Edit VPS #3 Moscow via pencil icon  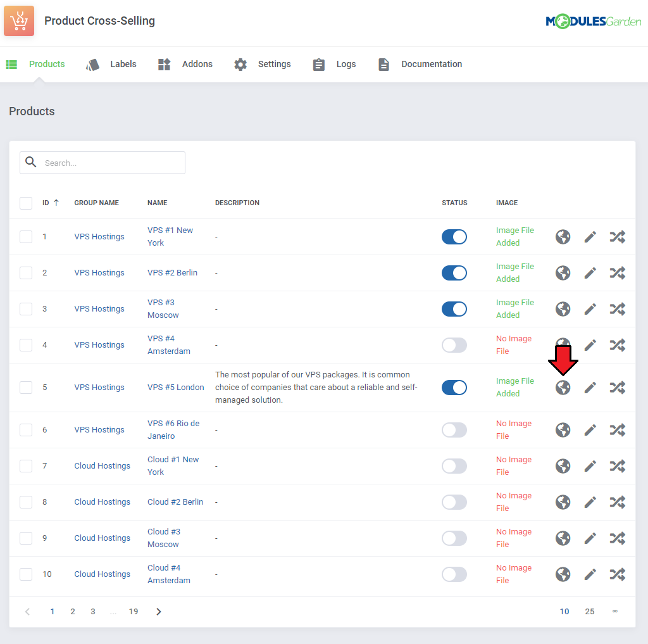tap(590, 309)
